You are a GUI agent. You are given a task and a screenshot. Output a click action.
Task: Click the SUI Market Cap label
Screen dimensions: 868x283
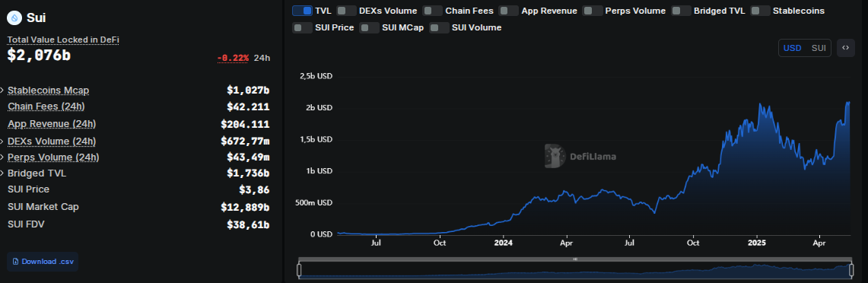(43, 207)
